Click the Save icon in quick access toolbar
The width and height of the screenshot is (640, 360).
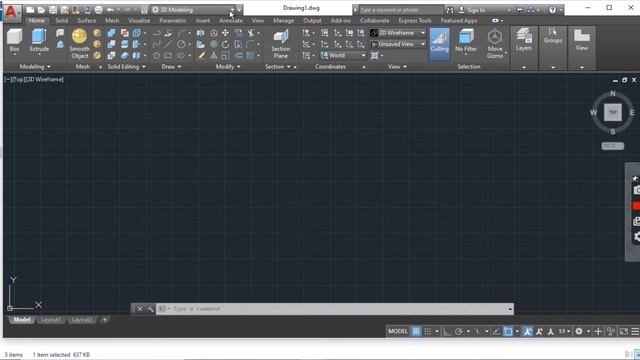pyautogui.click(x=53, y=10)
